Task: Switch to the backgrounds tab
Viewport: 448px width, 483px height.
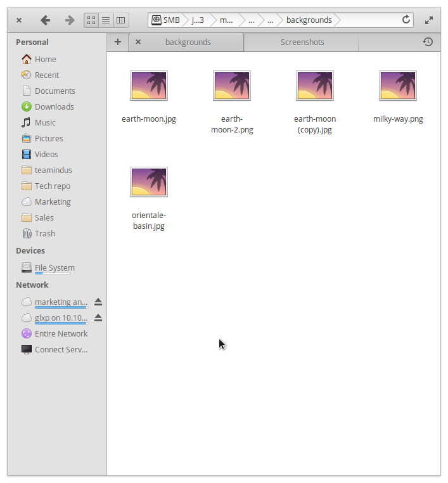Action: tap(186, 42)
